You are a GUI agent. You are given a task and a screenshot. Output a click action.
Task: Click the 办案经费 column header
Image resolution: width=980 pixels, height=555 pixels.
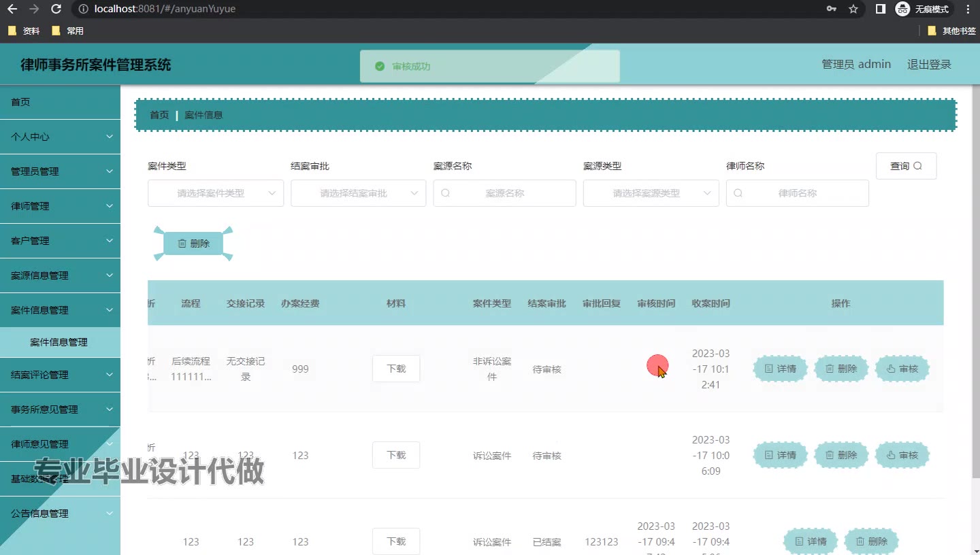(300, 303)
